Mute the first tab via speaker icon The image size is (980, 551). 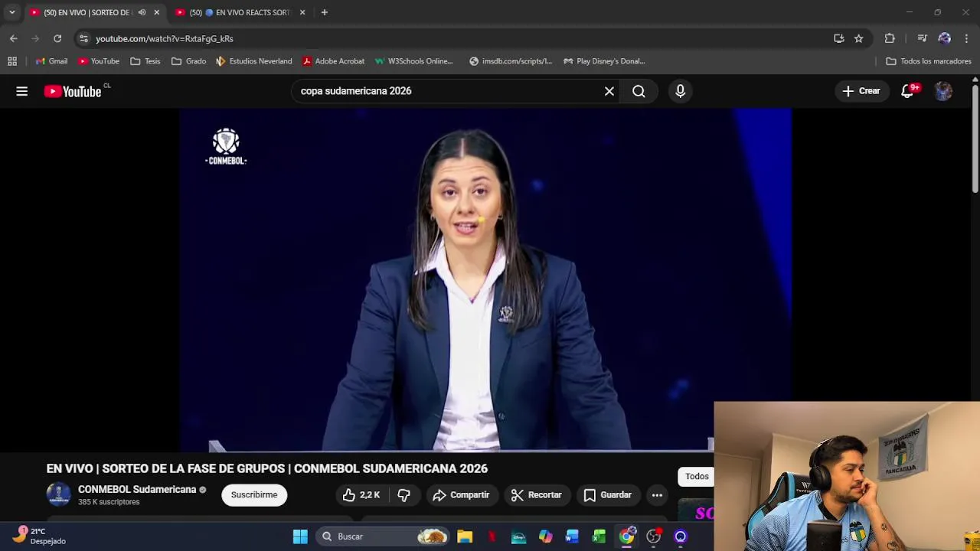pyautogui.click(x=142, y=12)
